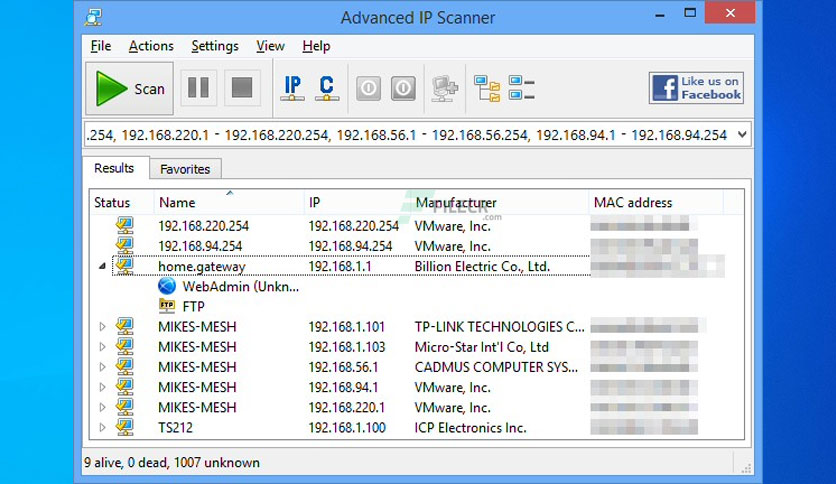This screenshot has height=484, width=836.
Task: Click the home.gateway computer status icon
Action: [125, 265]
